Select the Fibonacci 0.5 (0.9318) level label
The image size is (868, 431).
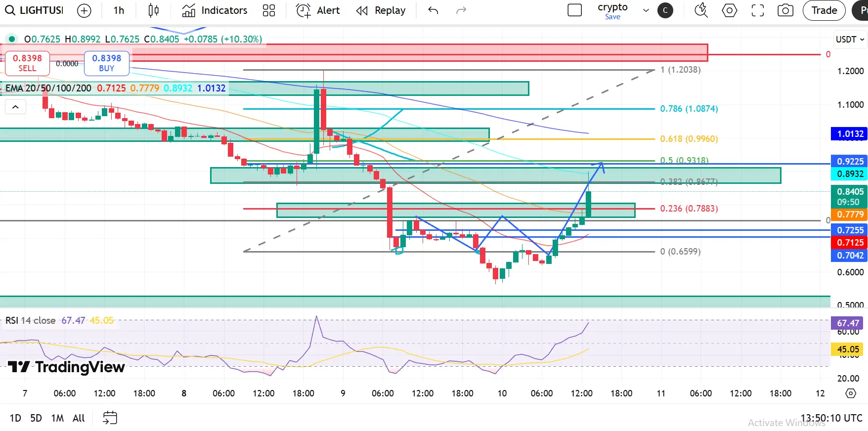point(685,161)
